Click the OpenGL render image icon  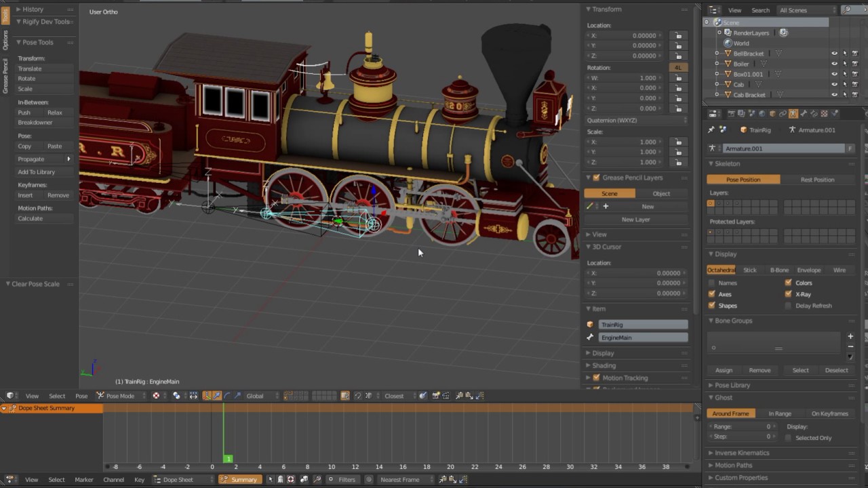pos(436,396)
